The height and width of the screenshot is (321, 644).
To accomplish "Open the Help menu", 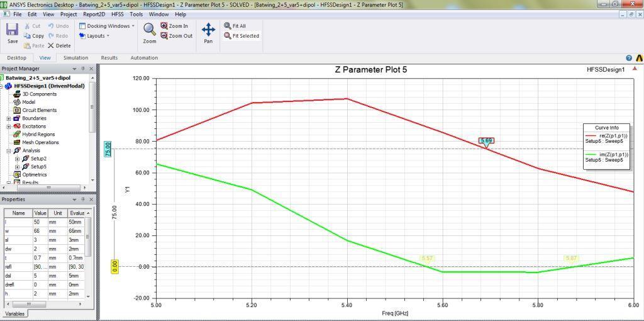I will [180, 14].
